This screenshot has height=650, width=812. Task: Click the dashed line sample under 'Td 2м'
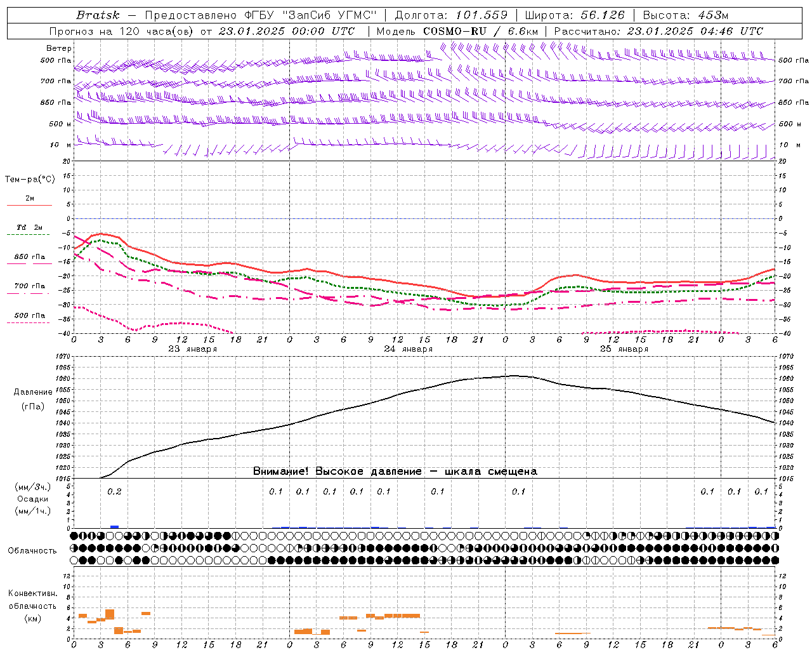[x=29, y=235]
